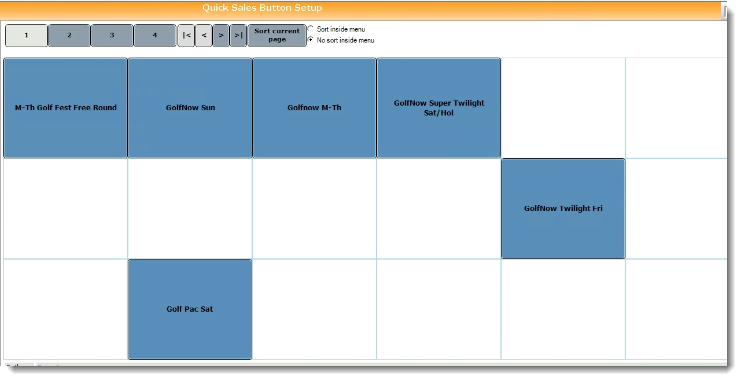Jump to last page with >| button
Viewport: 742px width, 381px height.
(238, 35)
